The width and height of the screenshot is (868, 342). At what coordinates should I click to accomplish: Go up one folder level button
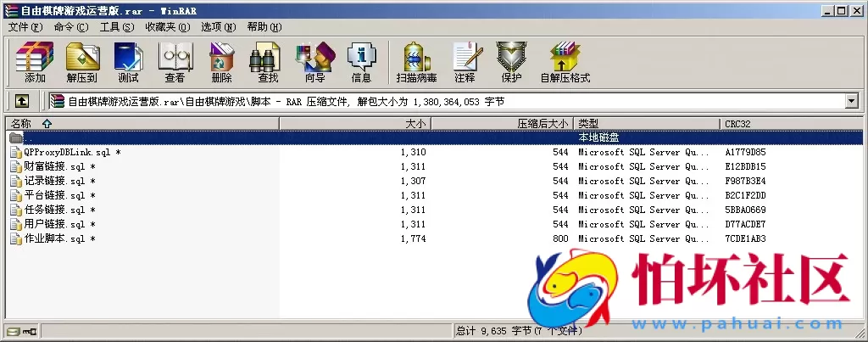21,101
